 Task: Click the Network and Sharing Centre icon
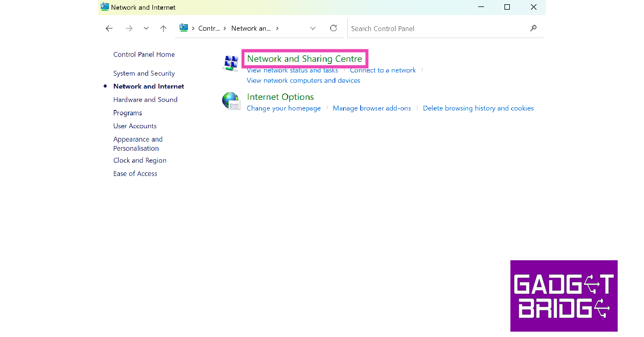(x=231, y=63)
